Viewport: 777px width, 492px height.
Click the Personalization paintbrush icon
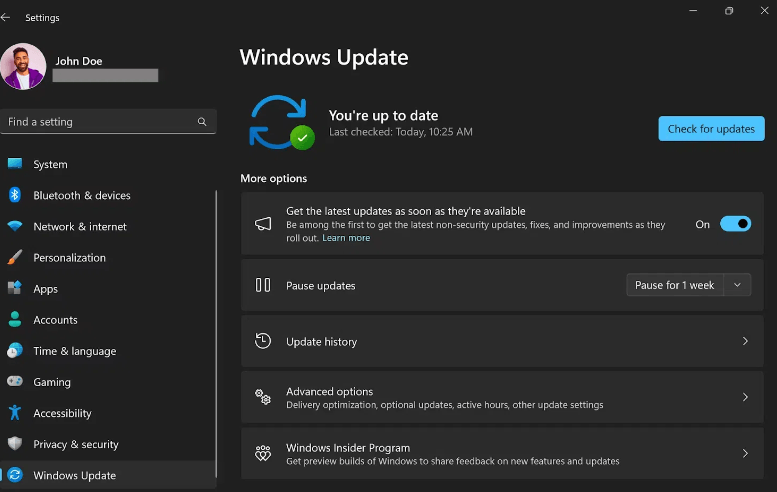(15, 257)
